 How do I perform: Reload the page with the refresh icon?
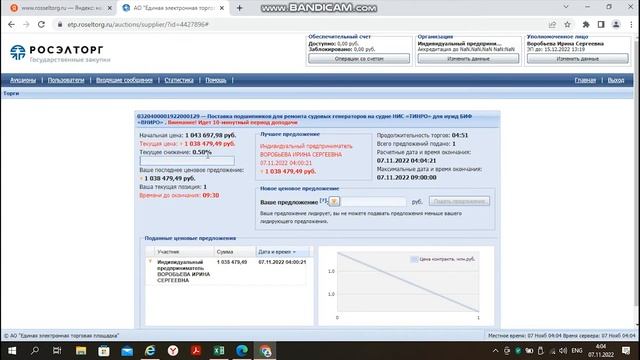[x=41, y=24]
